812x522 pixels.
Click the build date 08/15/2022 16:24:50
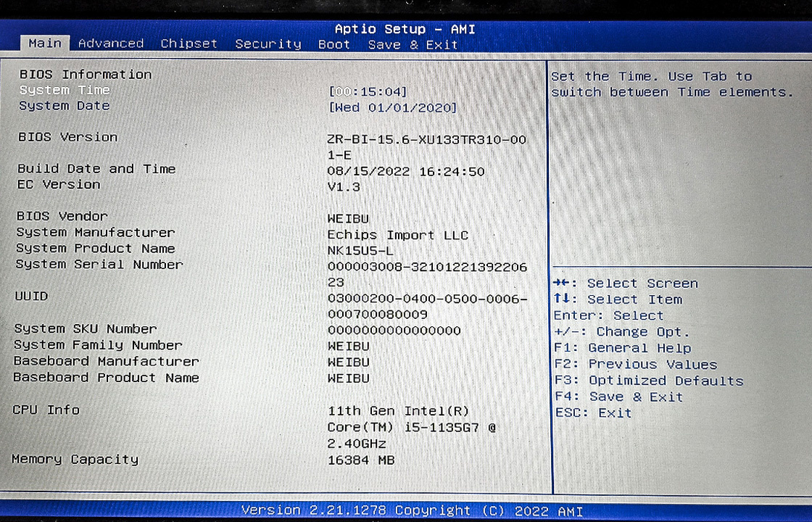tap(406, 171)
